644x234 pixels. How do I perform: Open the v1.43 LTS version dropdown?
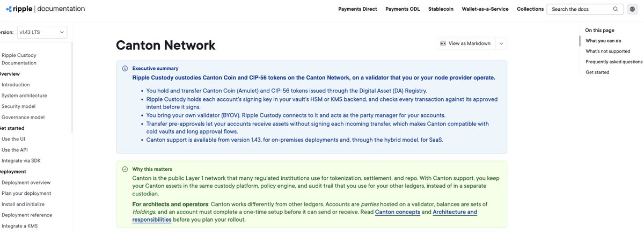(x=42, y=33)
